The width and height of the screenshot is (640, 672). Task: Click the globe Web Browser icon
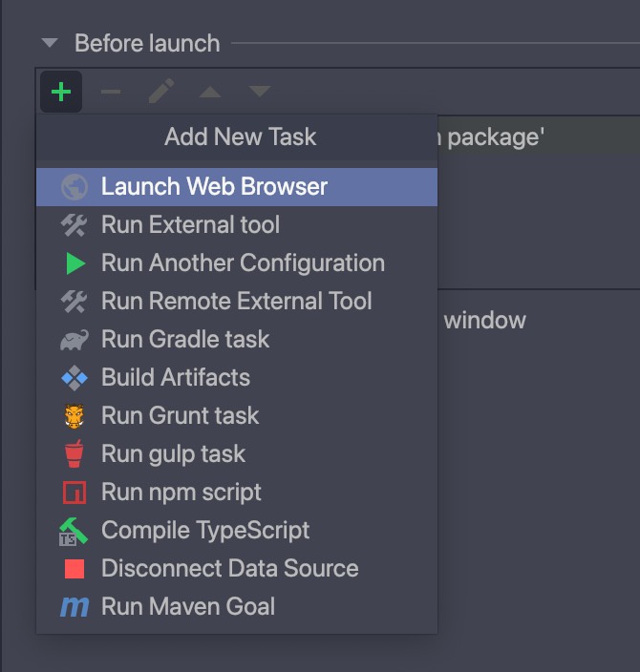pyautogui.click(x=75, y=187)
